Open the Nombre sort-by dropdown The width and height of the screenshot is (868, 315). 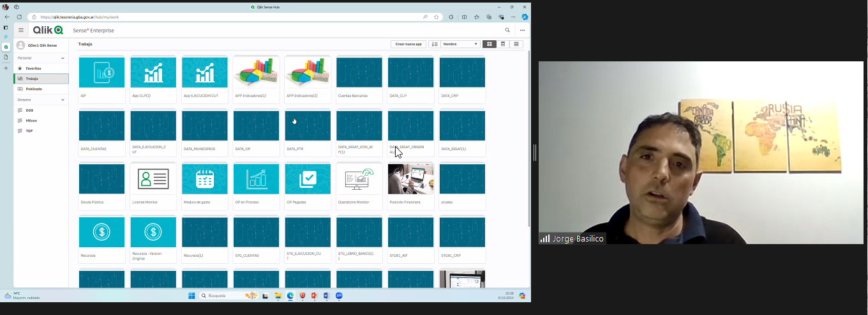click(x=460, y=44)
